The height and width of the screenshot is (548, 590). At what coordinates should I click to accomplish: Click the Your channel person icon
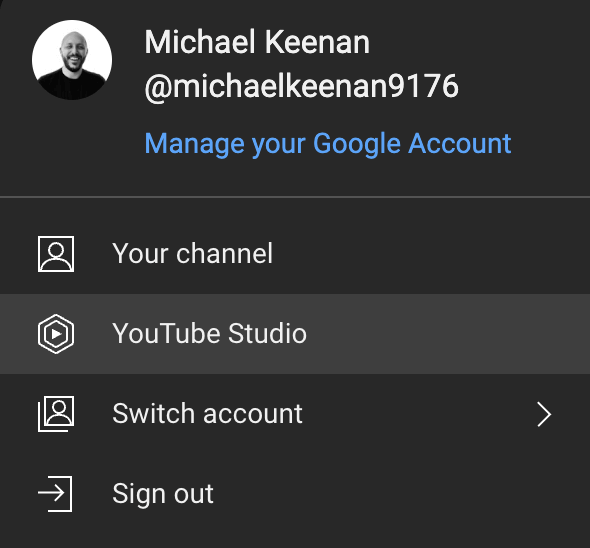(56, 254)
